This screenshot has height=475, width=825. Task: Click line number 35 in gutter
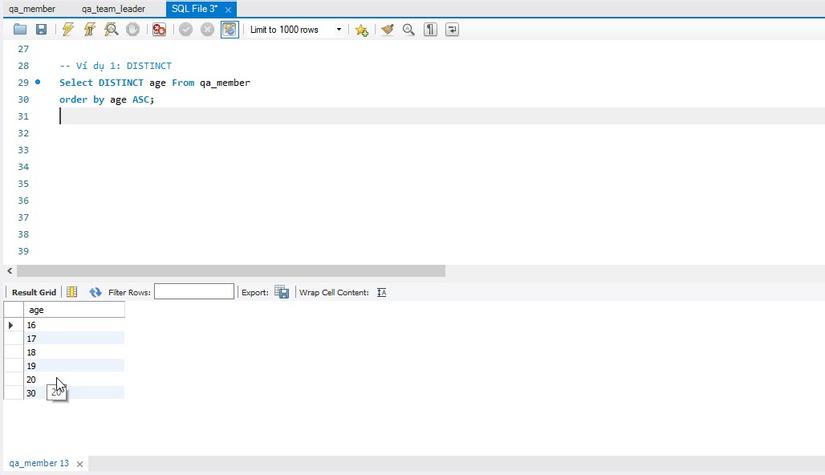click(23, 184)
